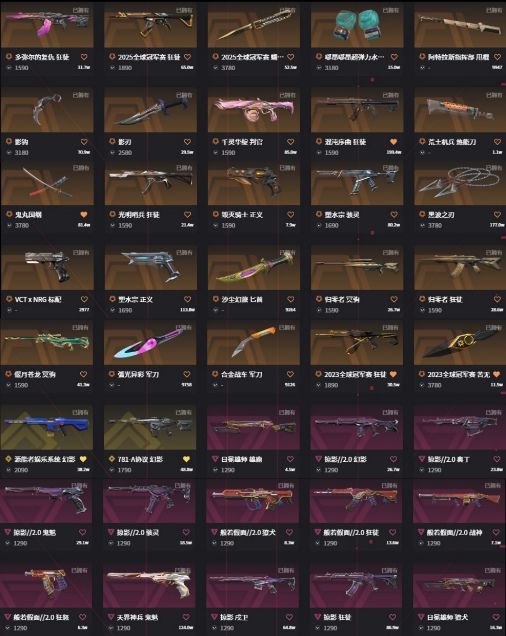Open the blue and gold rifle thumbnail

tap(47, 427)
